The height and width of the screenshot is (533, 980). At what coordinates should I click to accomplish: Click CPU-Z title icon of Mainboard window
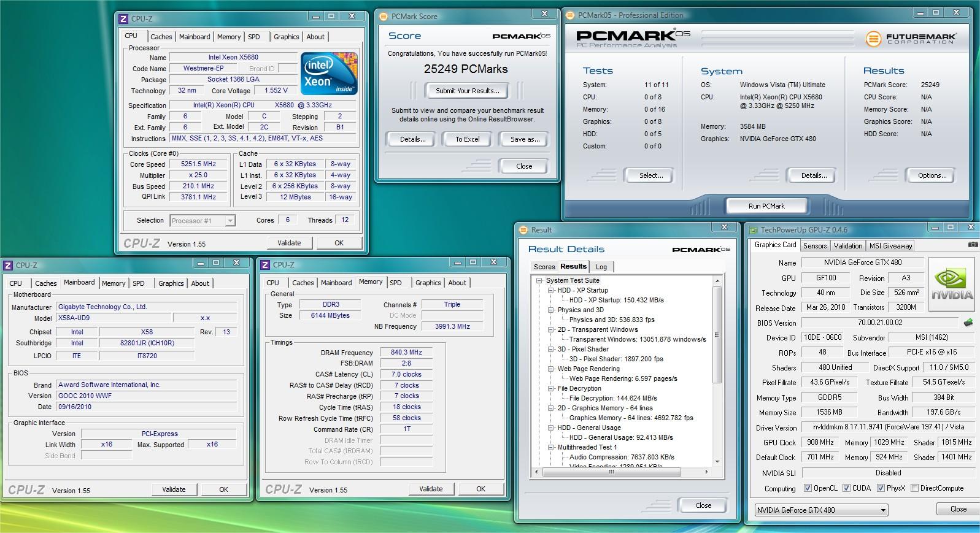tap(8, 266)
